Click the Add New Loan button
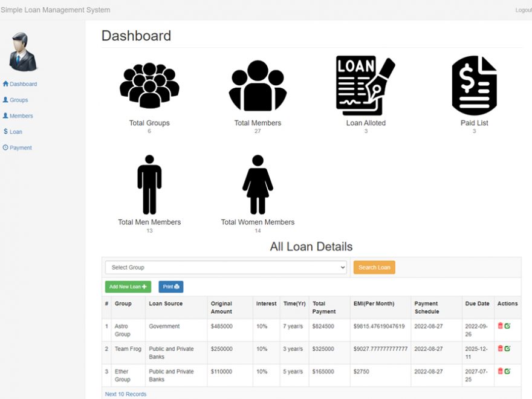 128,287
